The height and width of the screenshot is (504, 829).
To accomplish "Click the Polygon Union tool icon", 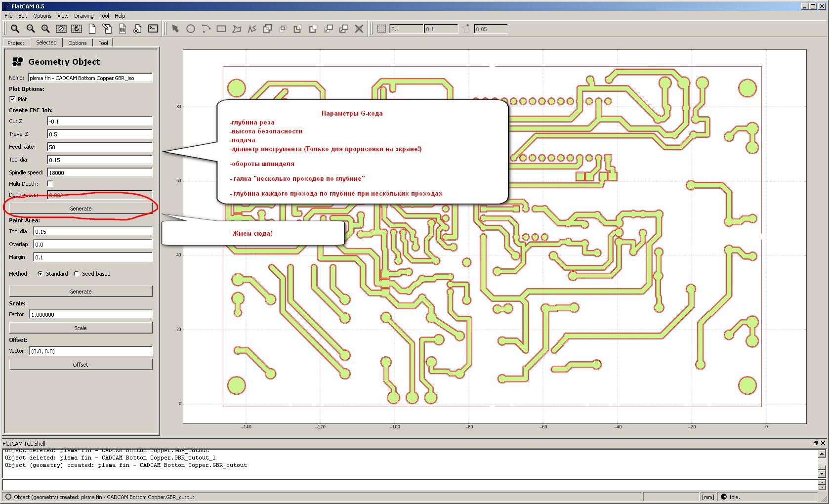I will (x=267, y=29).
